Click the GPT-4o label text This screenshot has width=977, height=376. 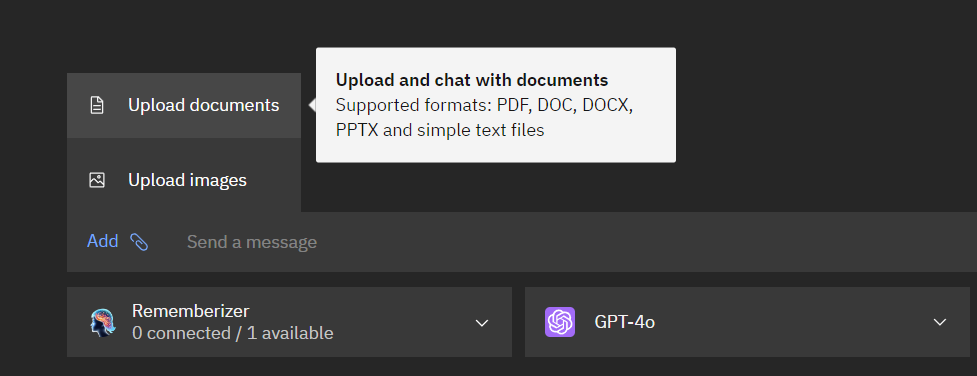(x=624, y=322)
